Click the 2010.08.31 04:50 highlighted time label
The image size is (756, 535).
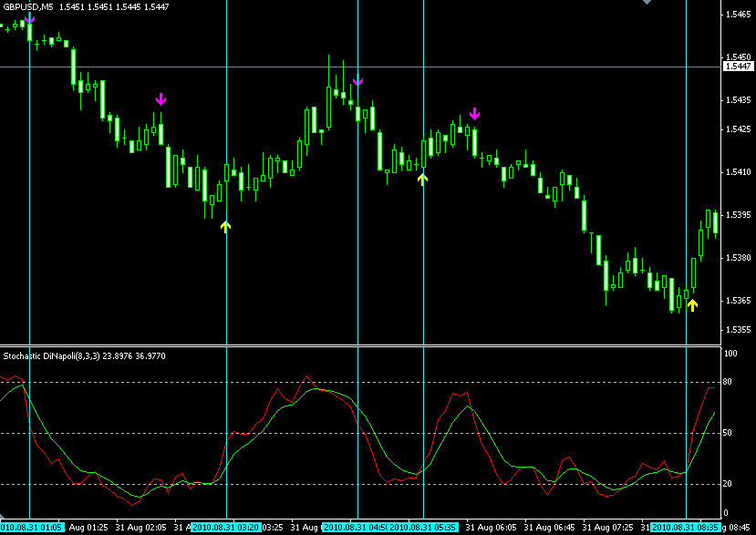pyautogui.click(x=357, y=528)
